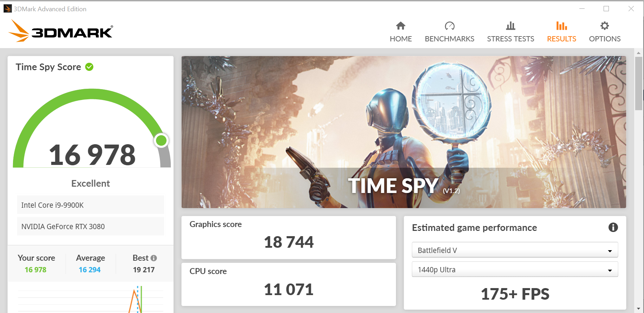Minimize the 3DMark window
The width and height of the screenshot is (644, 313).
click(x=582, y=8)
